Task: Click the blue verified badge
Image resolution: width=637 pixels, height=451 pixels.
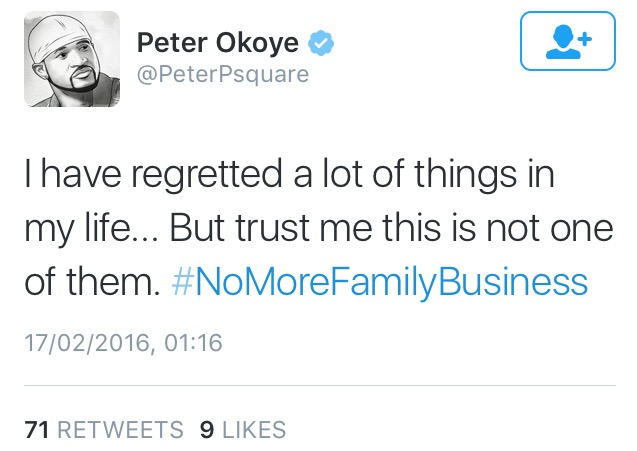Action: point(321,43)
